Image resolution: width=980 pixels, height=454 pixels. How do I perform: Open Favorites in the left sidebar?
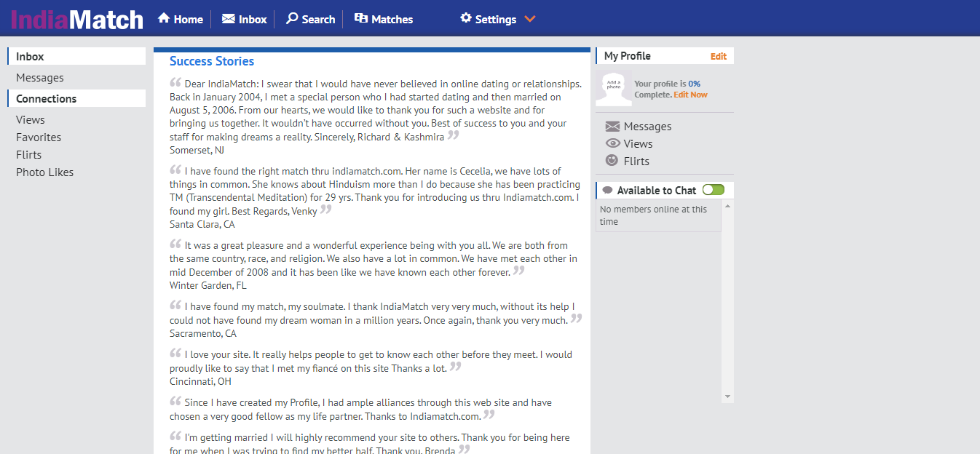(x=39, y=138)
